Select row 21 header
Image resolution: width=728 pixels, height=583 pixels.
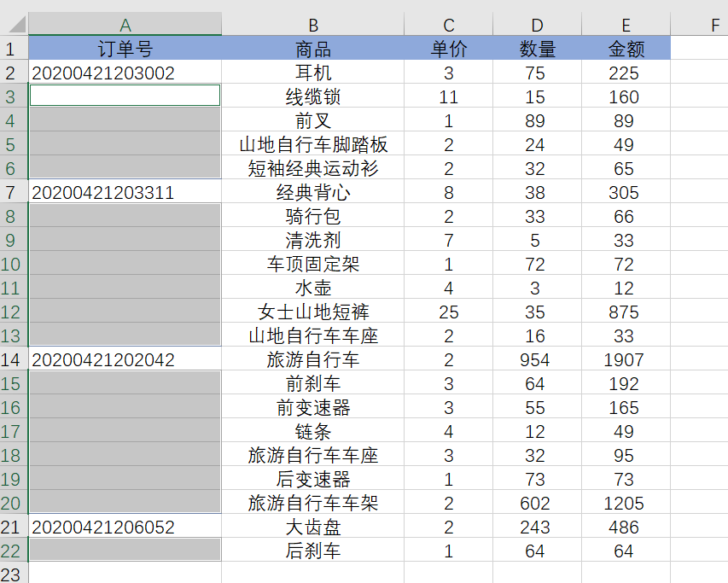[14, 527]
